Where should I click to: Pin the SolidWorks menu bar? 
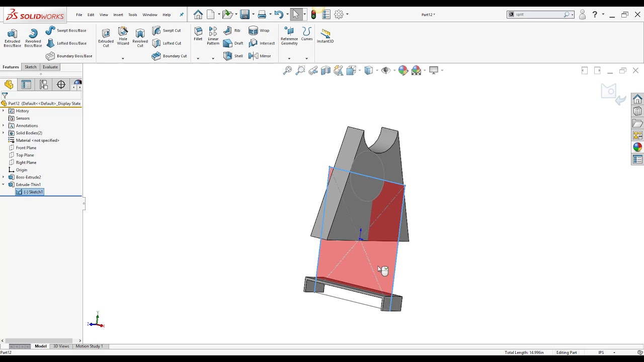pyautogui.click(x=182, y=15)
